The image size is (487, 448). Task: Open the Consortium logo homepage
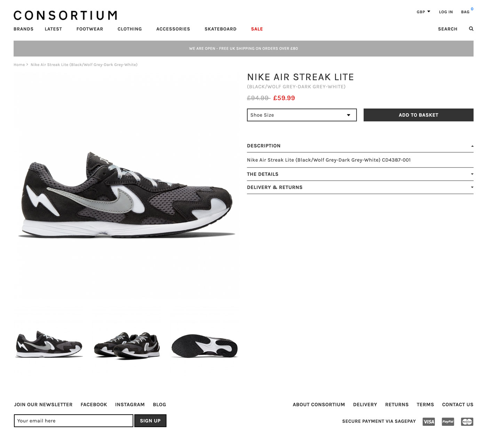[65, 15]
